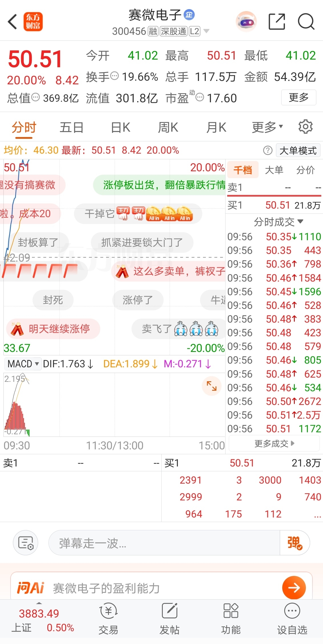
Task: Tap the 50.51 2.5万 trade row
Action: click(274, 415)
